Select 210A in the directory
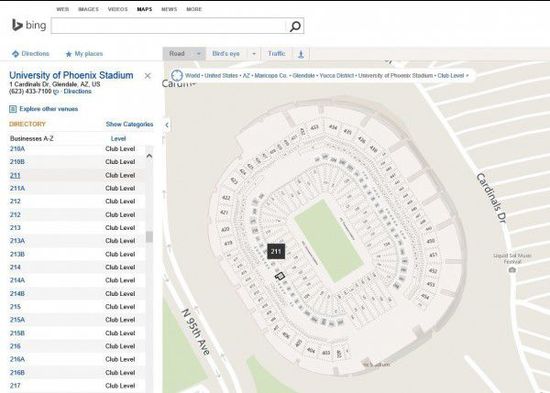The image size is (550, 393). 17,149
